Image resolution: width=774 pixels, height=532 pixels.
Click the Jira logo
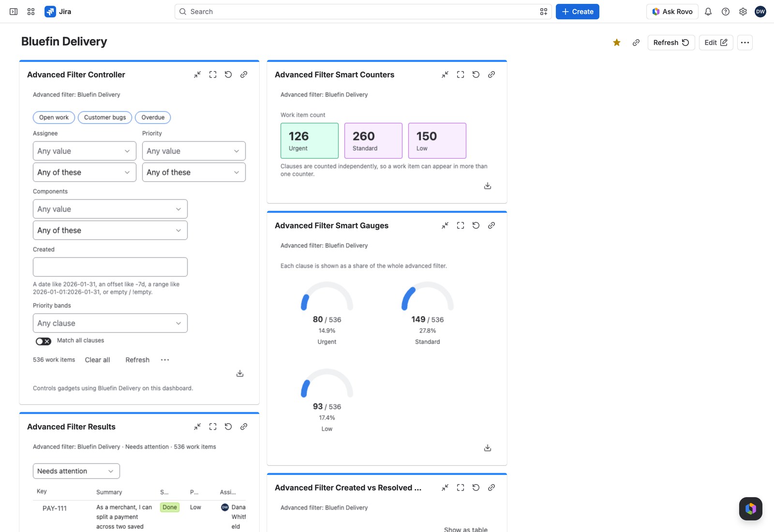[58, 12]
